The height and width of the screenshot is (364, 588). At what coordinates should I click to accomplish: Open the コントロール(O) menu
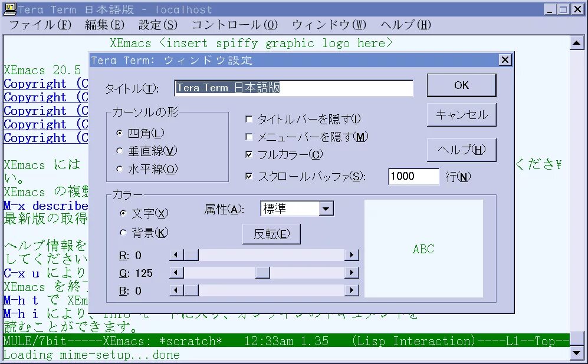pyautogui.click(x=235, y=25)
